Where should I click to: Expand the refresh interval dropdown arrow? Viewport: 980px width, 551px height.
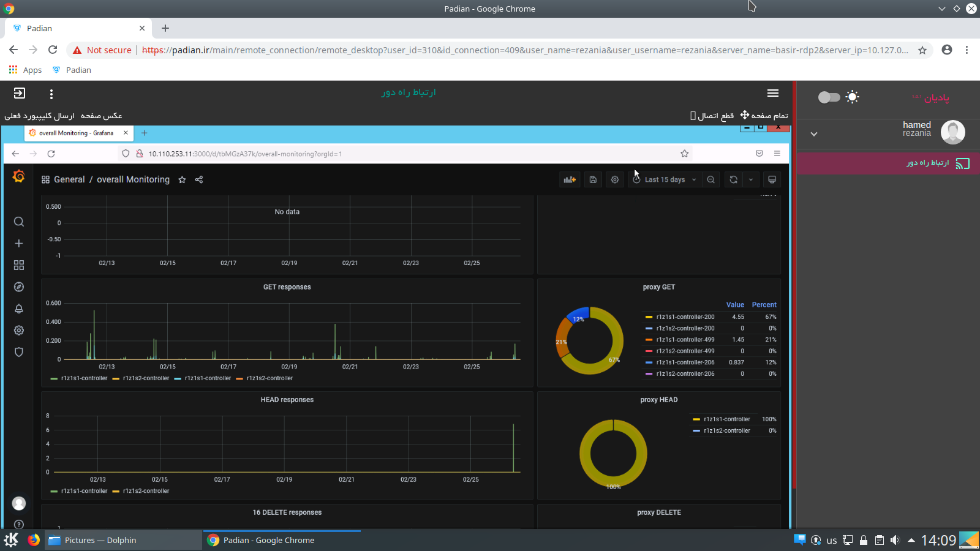point(751,179)
